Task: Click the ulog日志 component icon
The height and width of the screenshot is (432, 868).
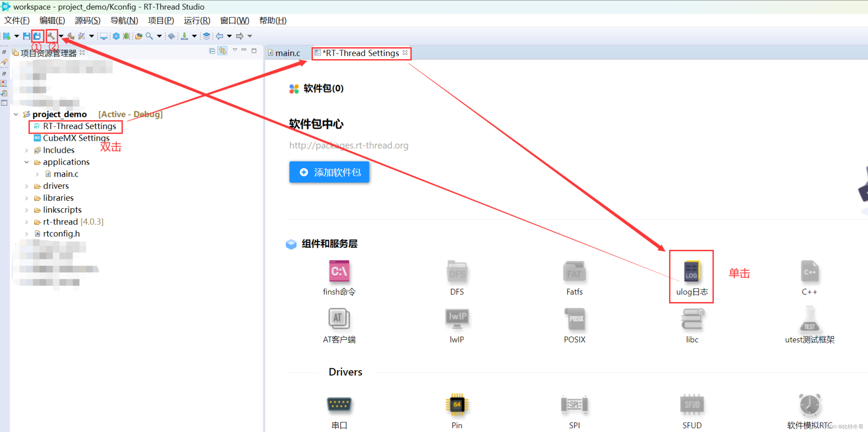Action: [692, 271]
